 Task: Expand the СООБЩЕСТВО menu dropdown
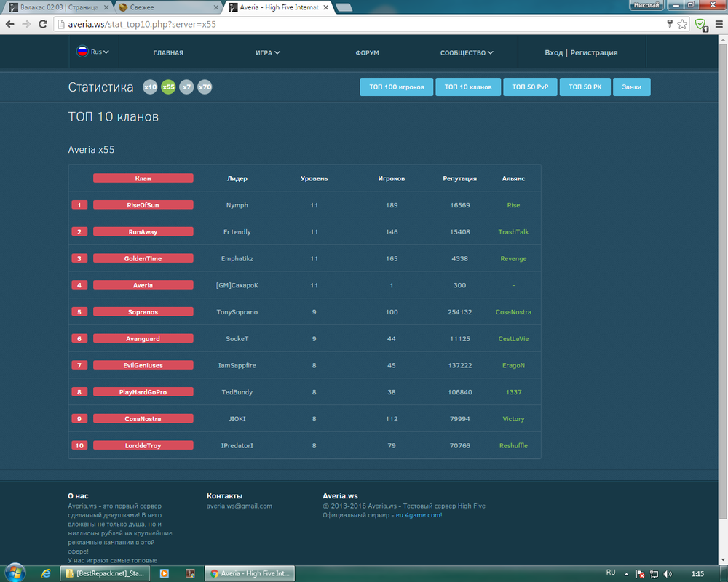pos(466,53)
